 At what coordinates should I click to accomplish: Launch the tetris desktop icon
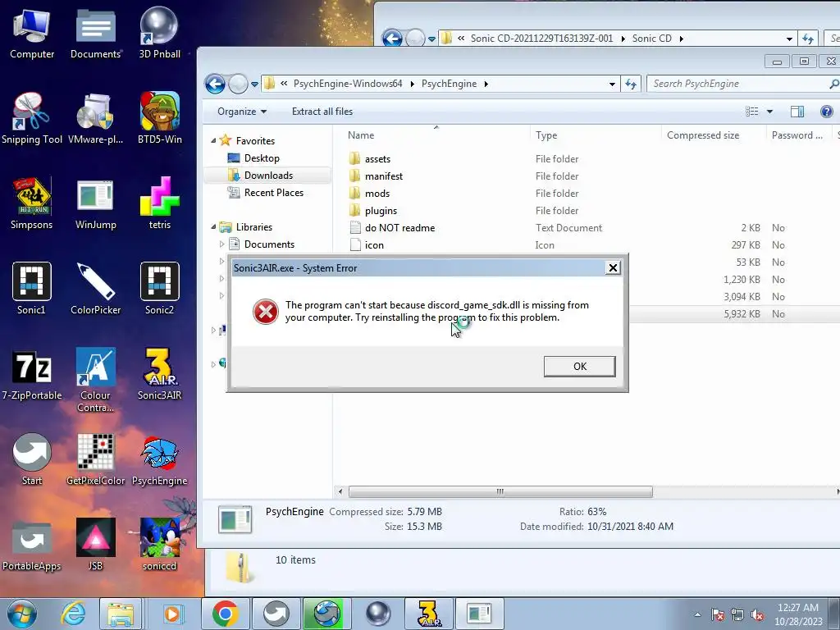[x=160, y=203]
